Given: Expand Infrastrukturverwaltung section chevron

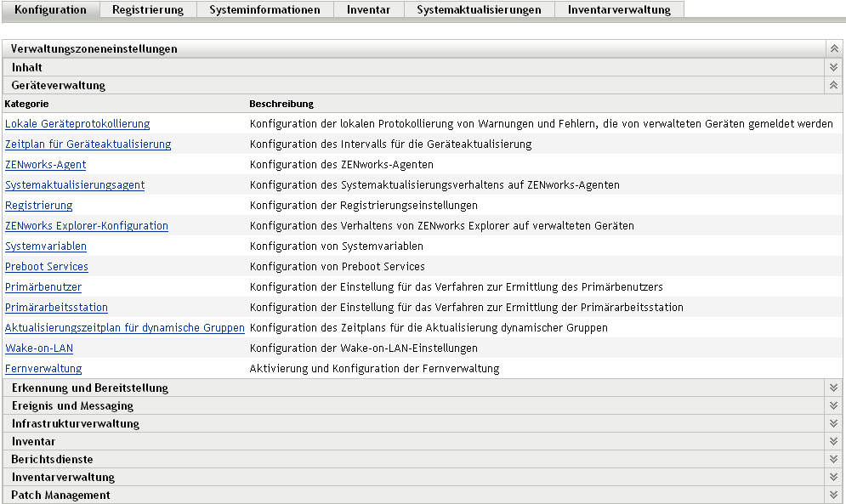Looking at the screenshot, I should pos(833,423).
